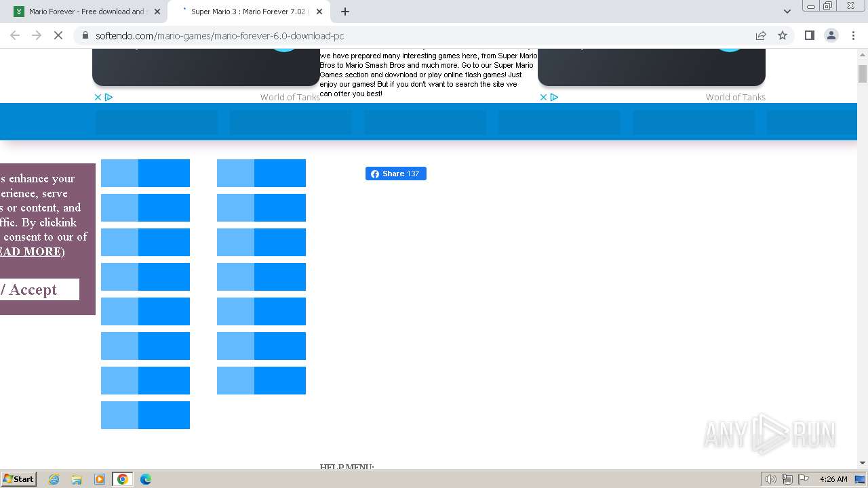The height and width of the screenshot is (488, 868).
Task: Open AdChoices on the right ad
Action: point(554,97)
